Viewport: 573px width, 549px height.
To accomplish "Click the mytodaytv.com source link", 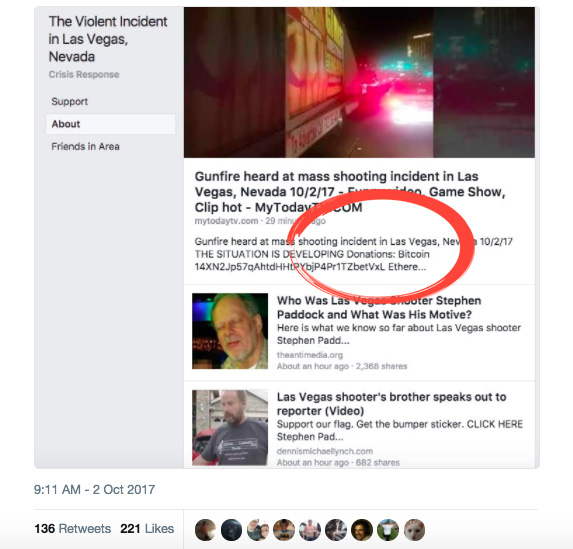I will tap(226, 221).
